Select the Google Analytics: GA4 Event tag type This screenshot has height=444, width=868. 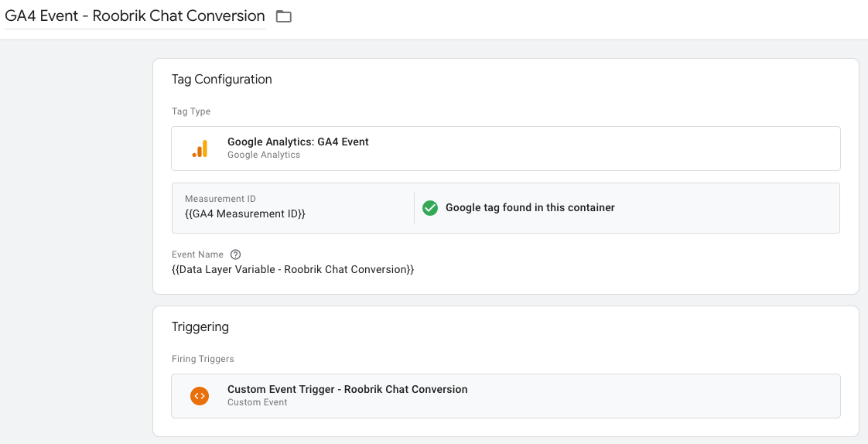[x=505, y=149]
